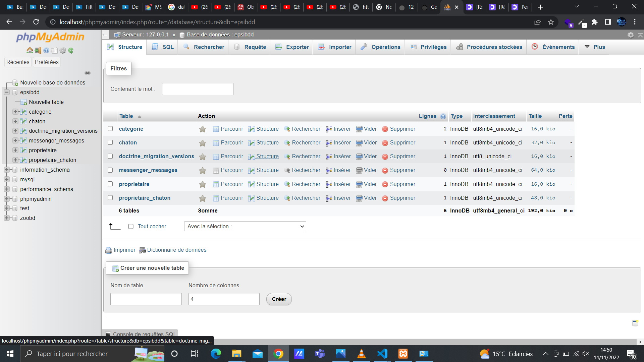
Task: Expand the mysql database tree
Action: coord(6,179)
